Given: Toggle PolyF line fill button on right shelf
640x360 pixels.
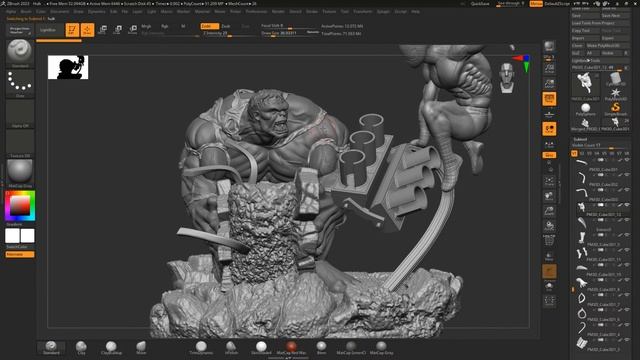Looking at the screenshot, I should [549, 240].
